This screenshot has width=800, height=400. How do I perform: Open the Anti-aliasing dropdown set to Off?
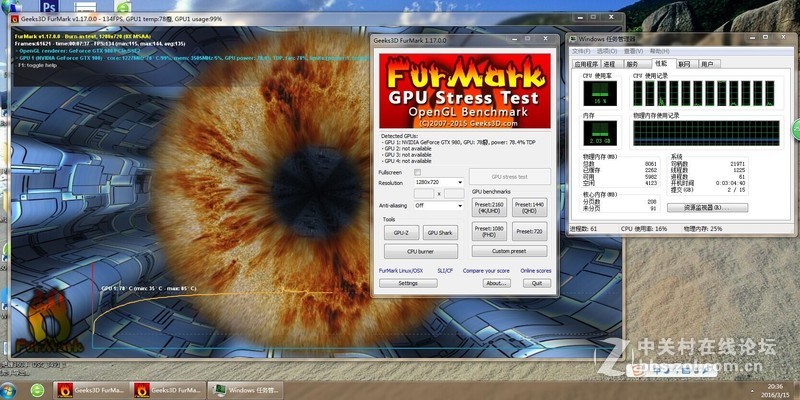438,206
